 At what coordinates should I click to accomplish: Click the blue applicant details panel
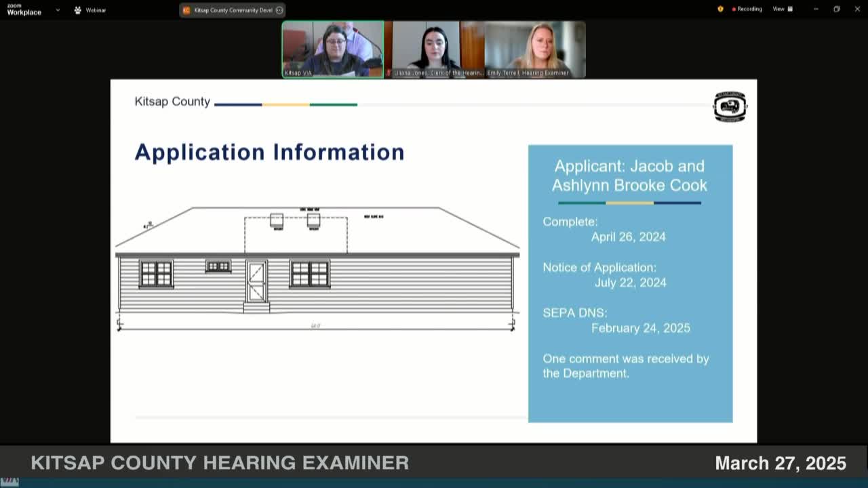[630, 283]
